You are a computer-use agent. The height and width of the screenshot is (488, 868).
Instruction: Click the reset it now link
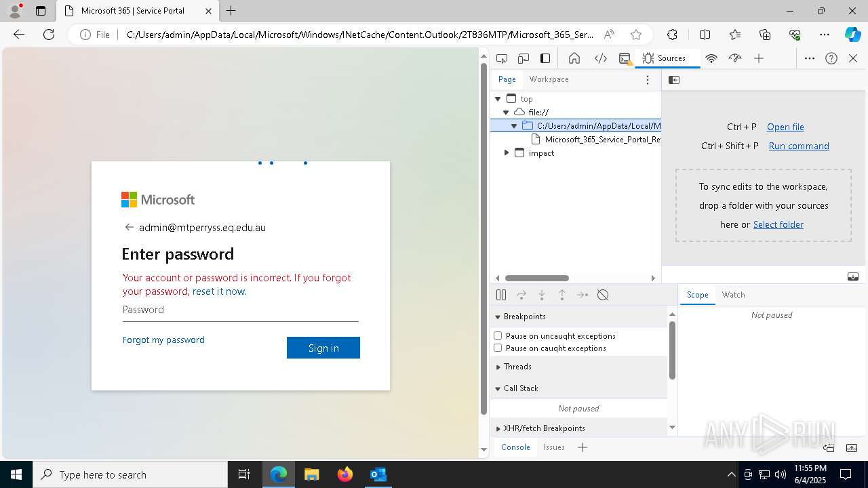click(218, 291)
